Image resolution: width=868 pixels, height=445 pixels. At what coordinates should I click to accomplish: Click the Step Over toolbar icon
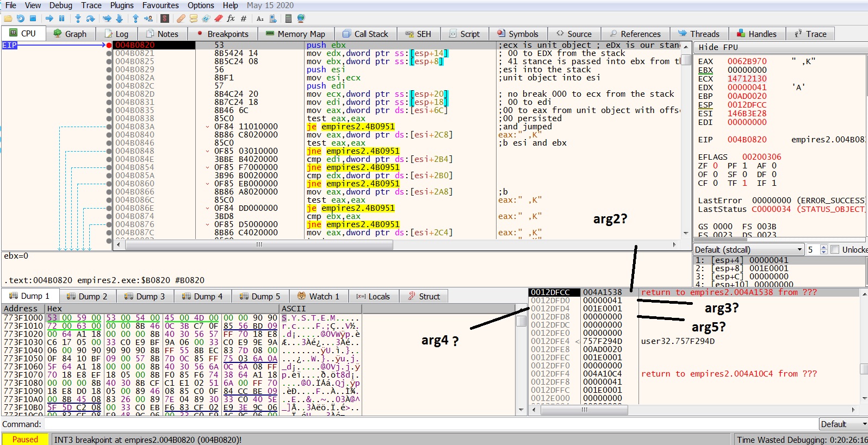[90, 18]
